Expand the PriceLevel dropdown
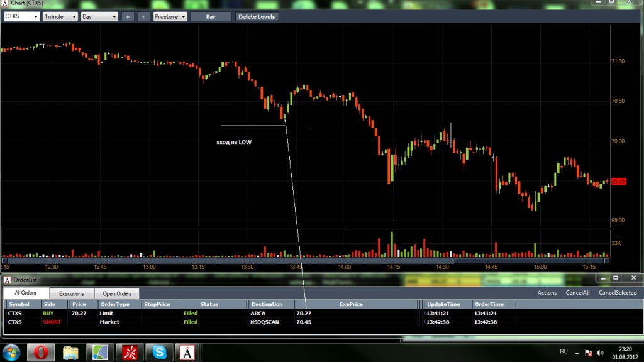Image resolution: width=644 pixels, height=362 pixels. [x=170, y=16]
